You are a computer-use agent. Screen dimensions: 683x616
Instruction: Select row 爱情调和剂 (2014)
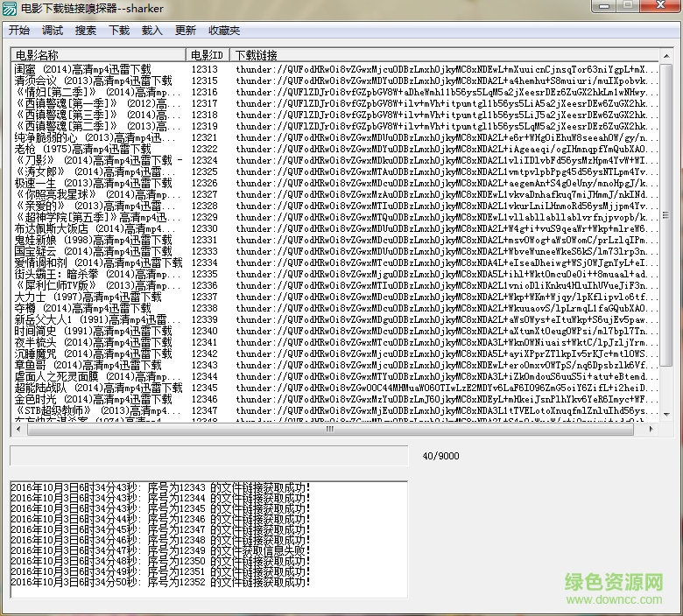[x=335, y=262]
